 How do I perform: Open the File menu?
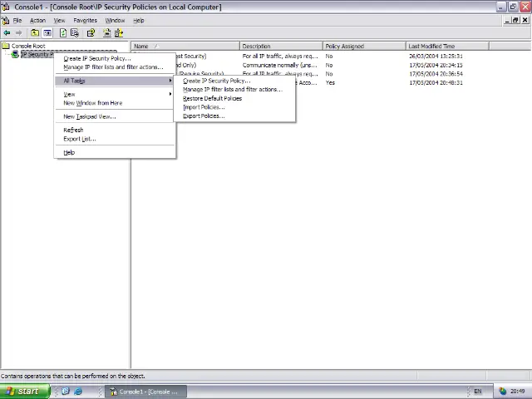click(17, 20)
